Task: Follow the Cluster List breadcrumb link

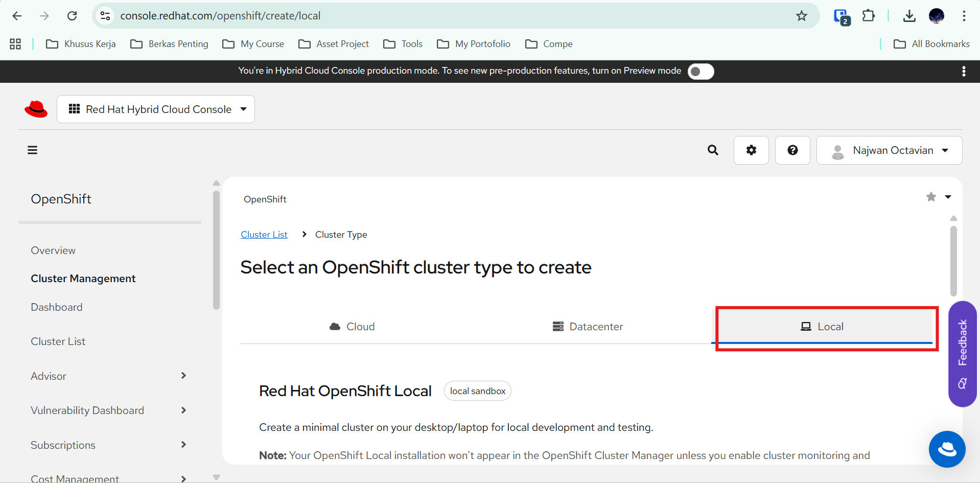Action: click(264, 235)
